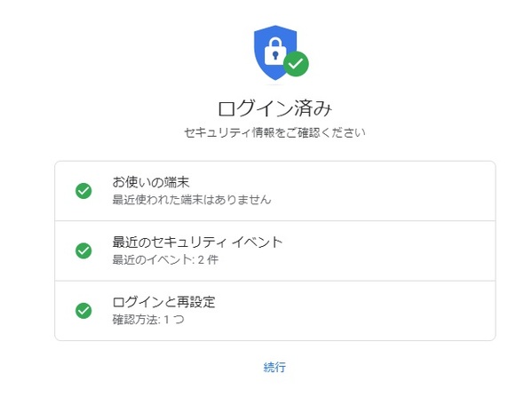Click the セキュリティ情報をご確認ください subtitle
This screenshot has height=413, width=532.
click(x=274, y=132)
